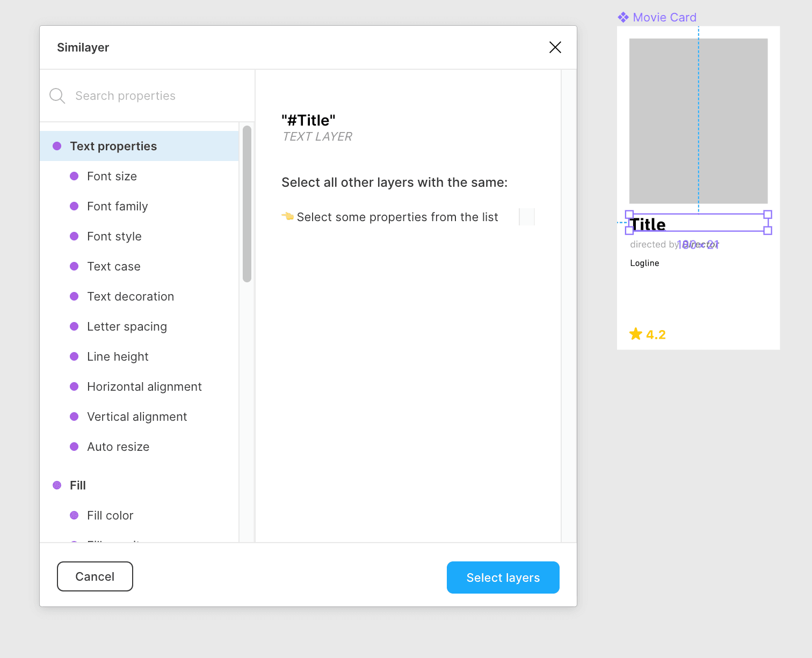Pick the Vertical alignment property
This screenshot has width=812, height=658.
point(137,417)
